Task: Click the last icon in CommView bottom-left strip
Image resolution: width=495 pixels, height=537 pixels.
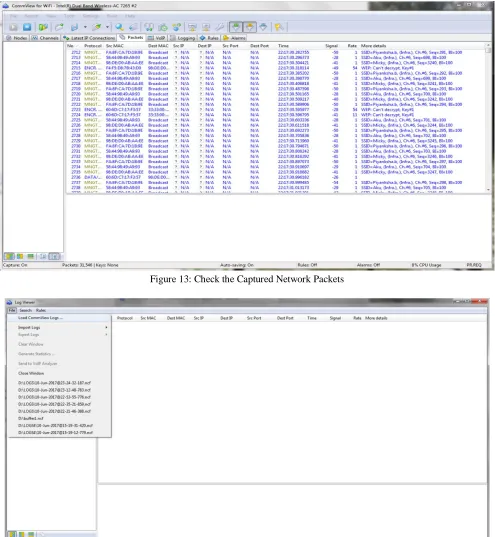Action: click(x=54, y=256)
